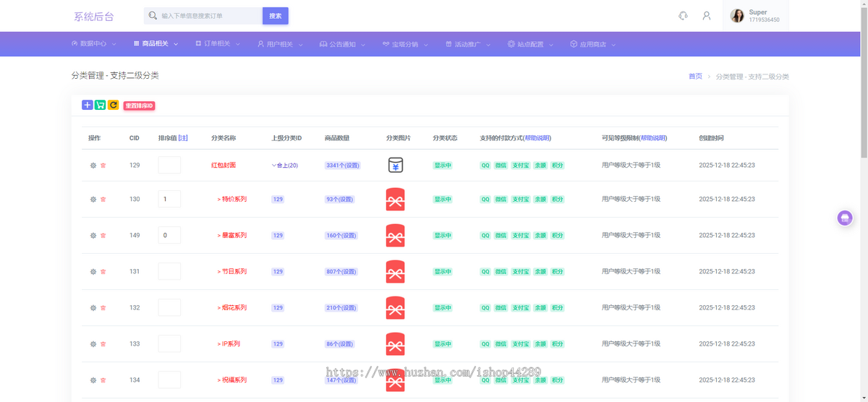Open the 站点配置 dropdown menu
The height and width of the screenshot is (402, 868).
[x=531, y=44]
